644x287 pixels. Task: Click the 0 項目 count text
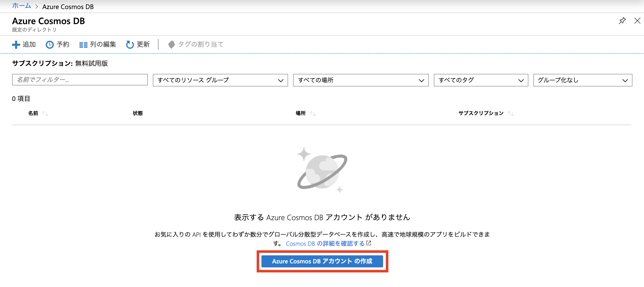(x=21, y=99)
